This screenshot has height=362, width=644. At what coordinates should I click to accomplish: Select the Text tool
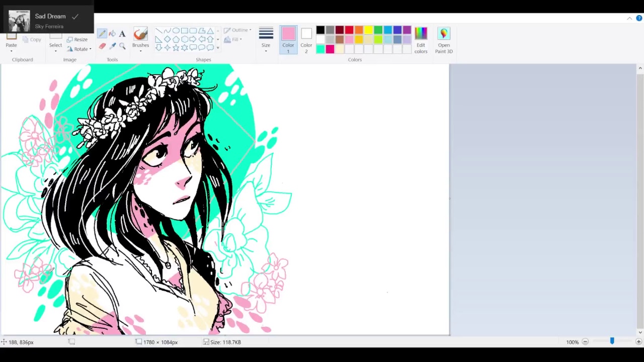[122, 34]
